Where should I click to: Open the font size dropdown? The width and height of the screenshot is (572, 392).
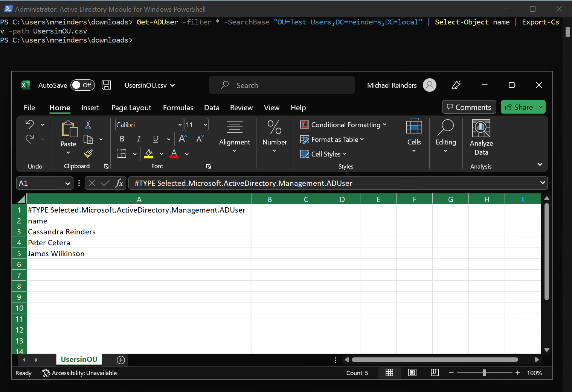[205, 125]
